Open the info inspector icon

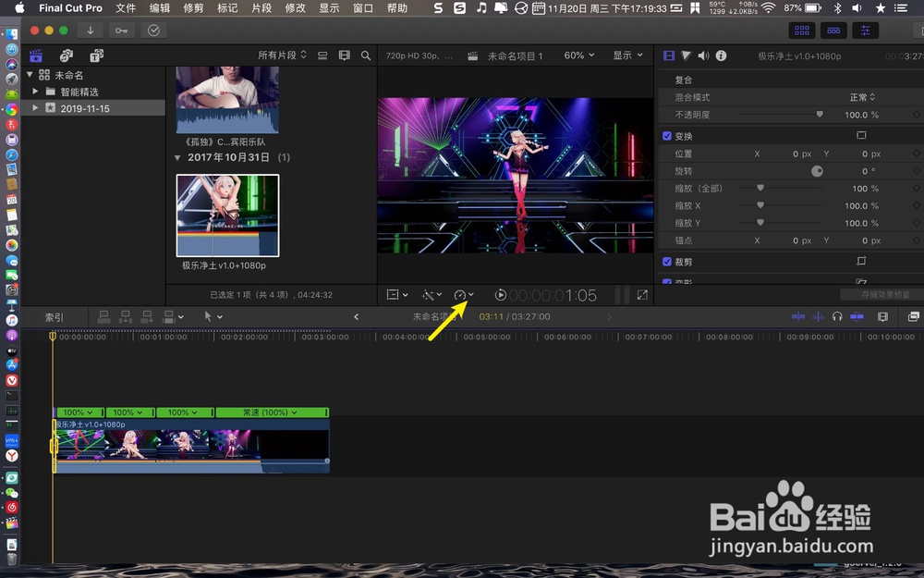(721, 56)
